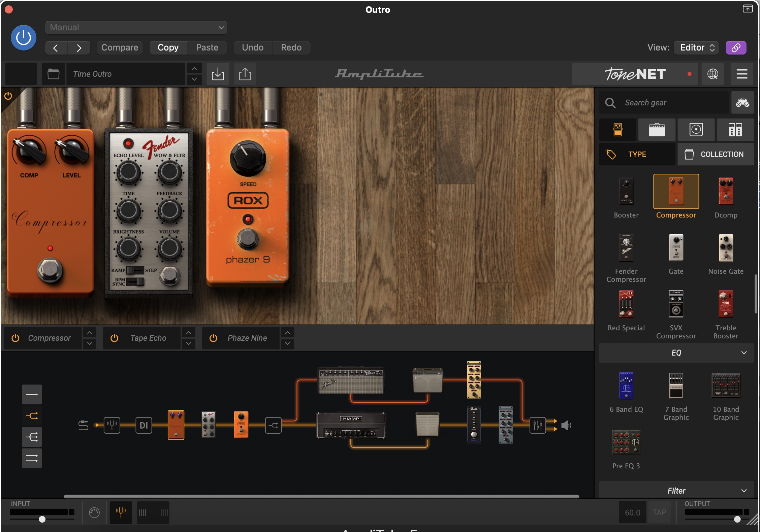Click the export share icon

tap(245, 74)
